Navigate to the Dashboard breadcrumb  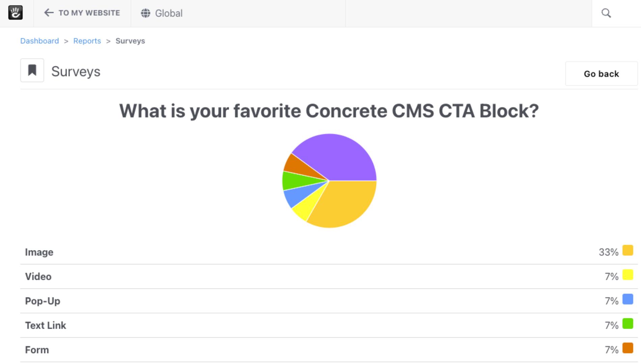click(x=39, y=41)
